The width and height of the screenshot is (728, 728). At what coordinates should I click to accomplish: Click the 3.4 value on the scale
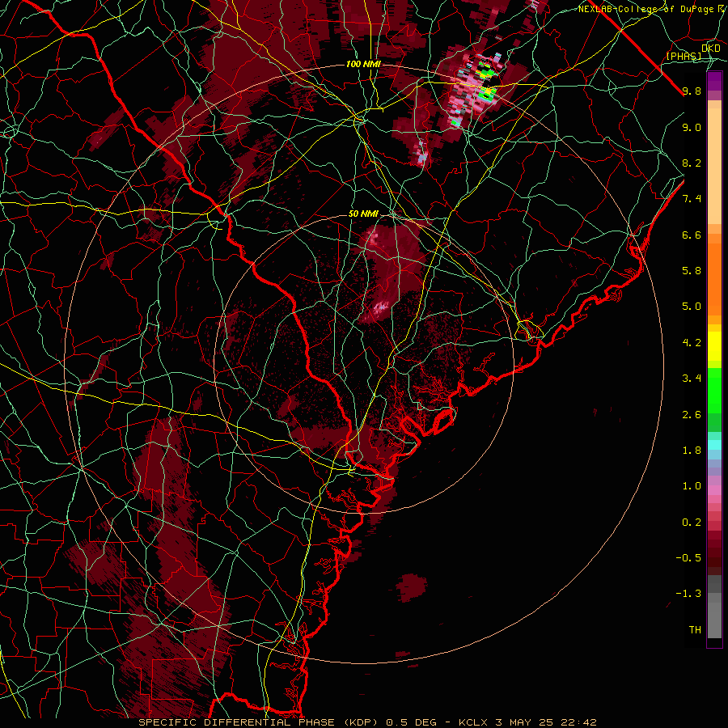click(x=692, y=379)
